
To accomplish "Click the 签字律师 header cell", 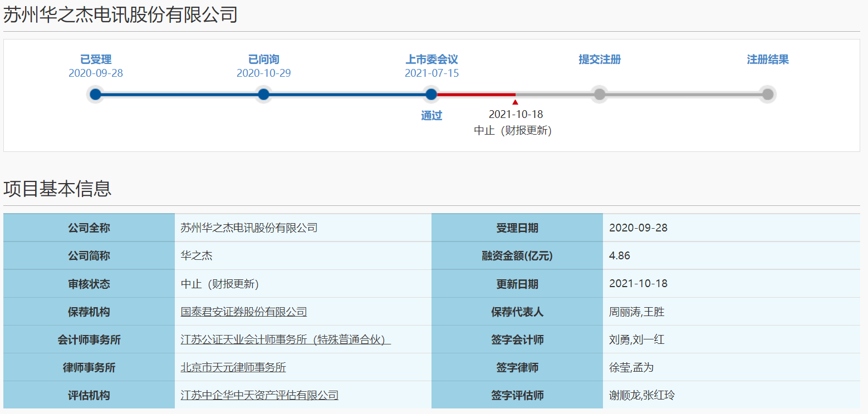I will pyautogui.click(x=517, y=367).
